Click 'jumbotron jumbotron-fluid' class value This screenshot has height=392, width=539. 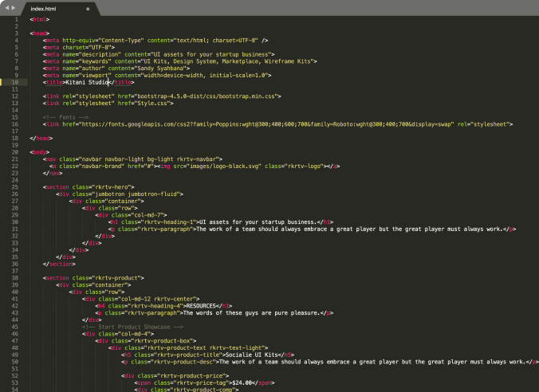click(136, 194)
